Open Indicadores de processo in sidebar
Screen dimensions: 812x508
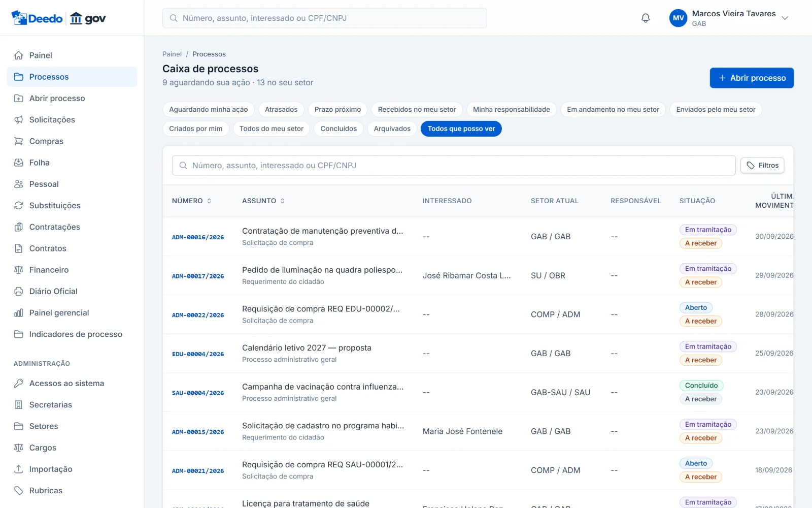pos(72,334)
